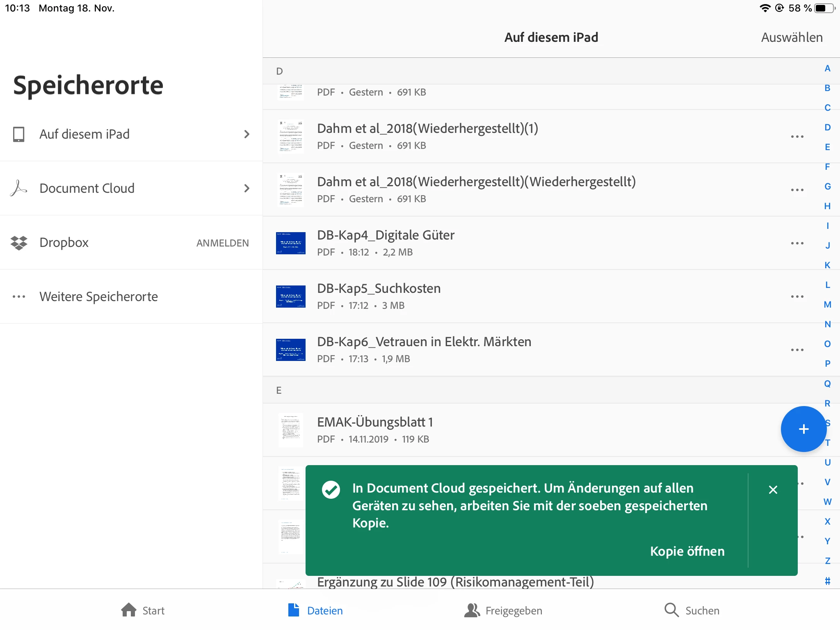Switch to the Freigegeben tab

coord(503,610)
